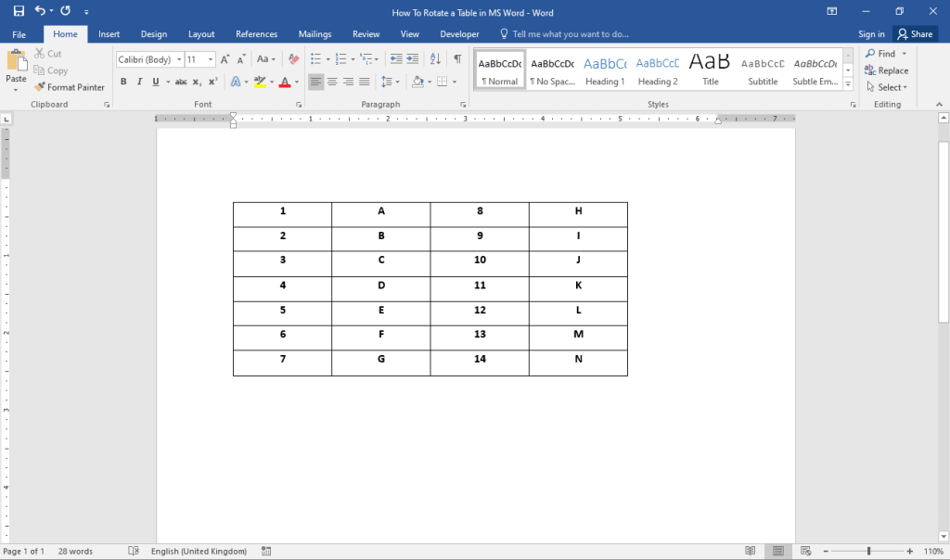Toggle strikethrough formatting
The height and width of the screenshot is (560, 950).
182,82
